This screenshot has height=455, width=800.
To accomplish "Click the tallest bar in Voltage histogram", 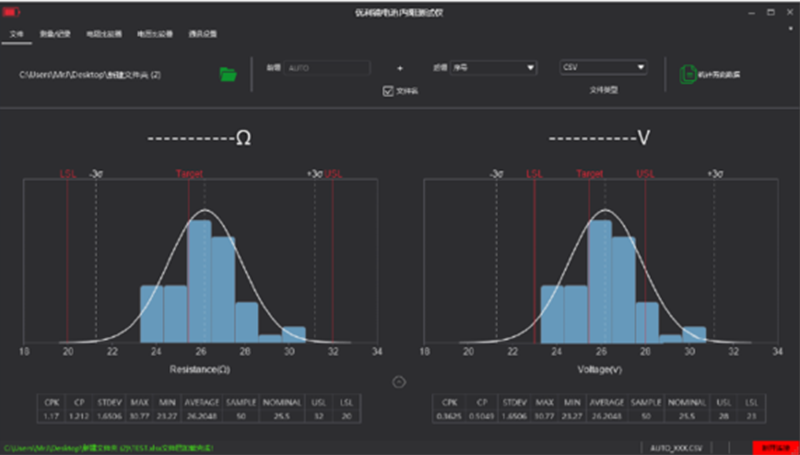I will (599, 280).
